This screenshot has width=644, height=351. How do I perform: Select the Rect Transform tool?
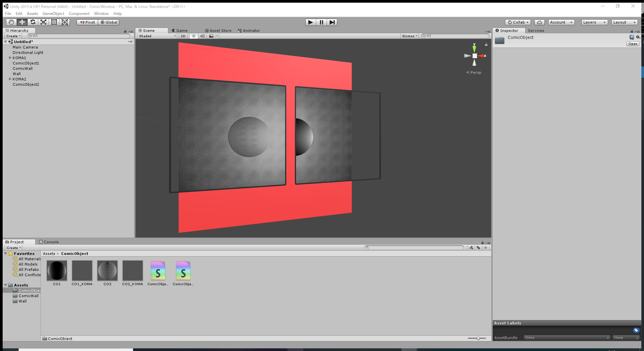pos(54,22)
